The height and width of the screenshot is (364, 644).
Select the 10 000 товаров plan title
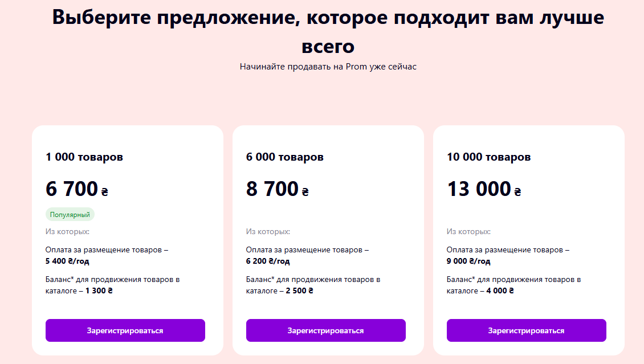488,157
